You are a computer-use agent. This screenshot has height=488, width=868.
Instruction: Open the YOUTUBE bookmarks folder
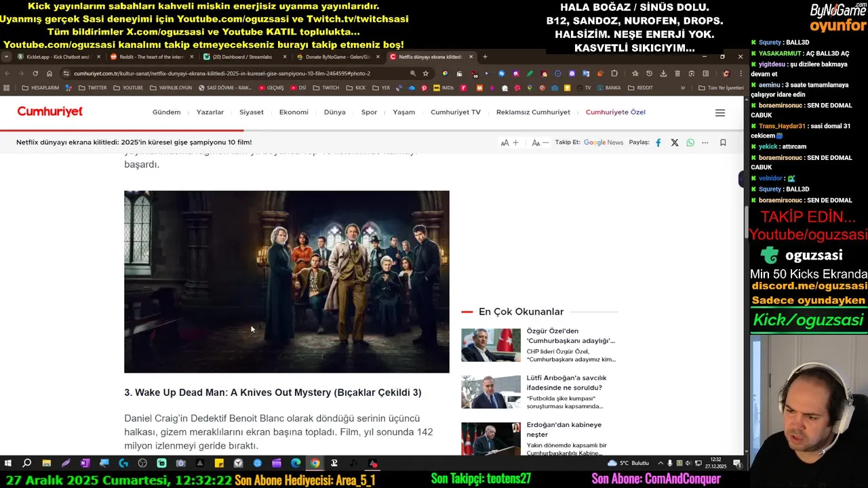click(x=128, y=87)
